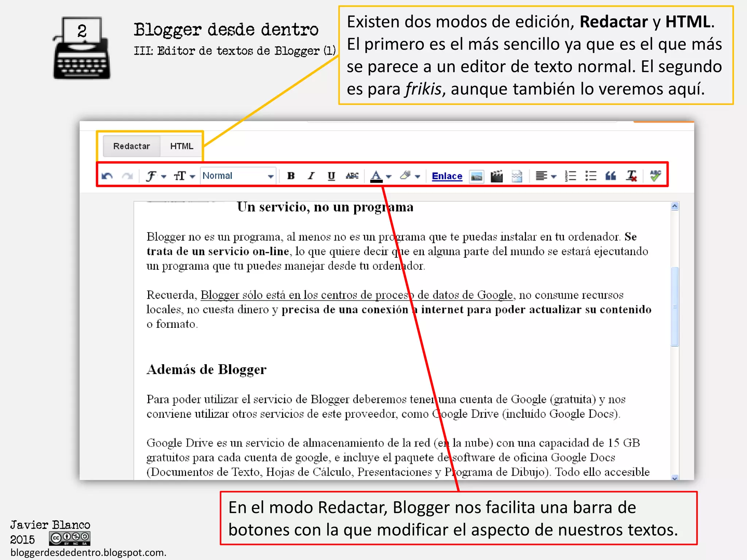This screenshot has height=560, width=747.
Task: Click the blockquote quotation icon
Action: [x=611, y=176]
